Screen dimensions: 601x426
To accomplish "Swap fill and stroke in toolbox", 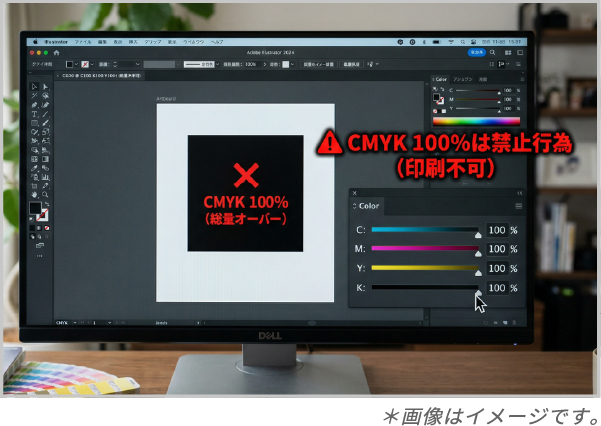I will (47, 204).
